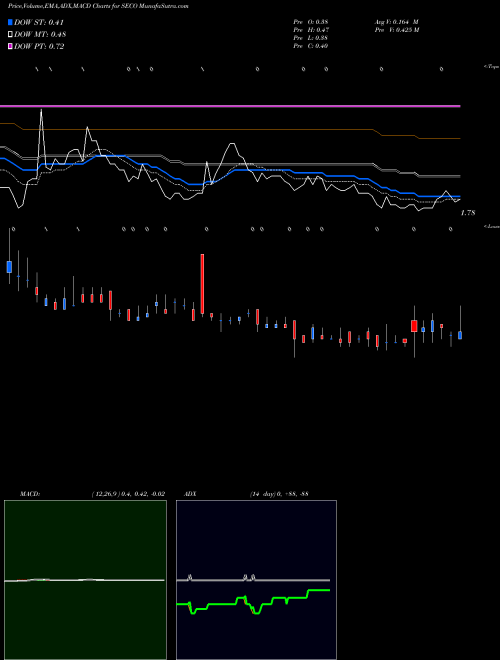Viewport: 500px width, 660px height.
Task: Click the ADX panel heading label
Action: 190,494
